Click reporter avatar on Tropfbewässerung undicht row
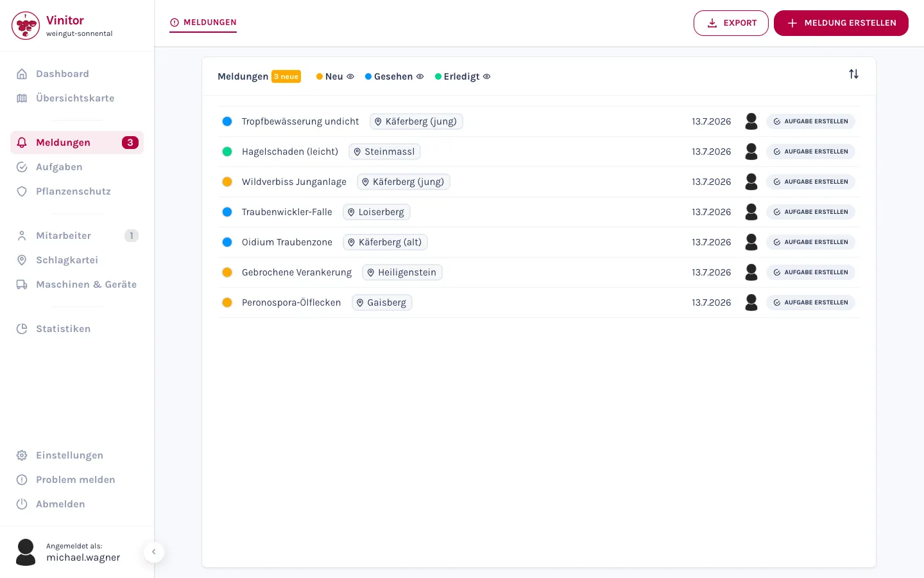924x578 pixels. (751, 121)
